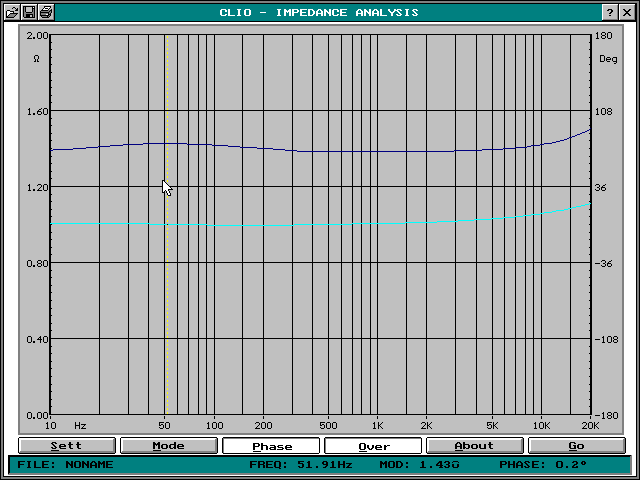Click the FILE: NONAME status text
Screen dimensions: 640x480
click(x=65, y=464)
